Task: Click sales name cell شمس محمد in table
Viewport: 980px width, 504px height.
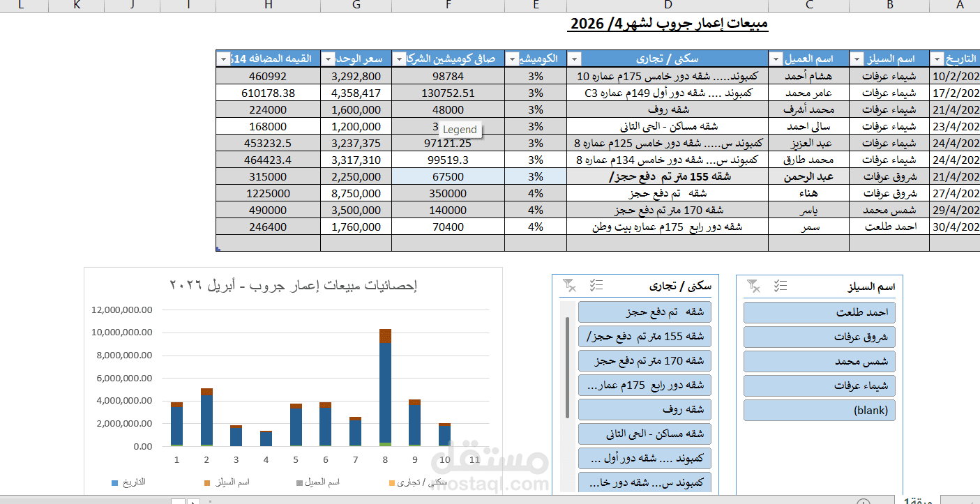Action: point(890,210)
